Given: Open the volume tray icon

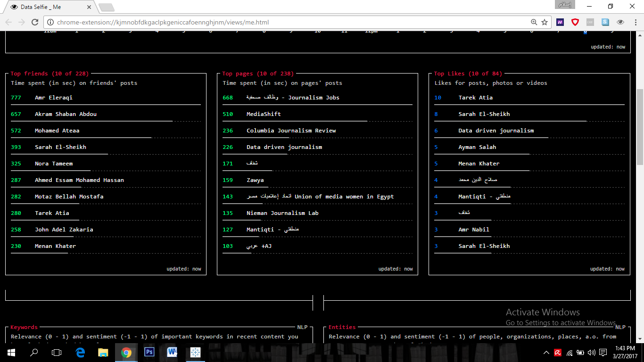Looking at the screenshot, I should click(x=591, y=353).
